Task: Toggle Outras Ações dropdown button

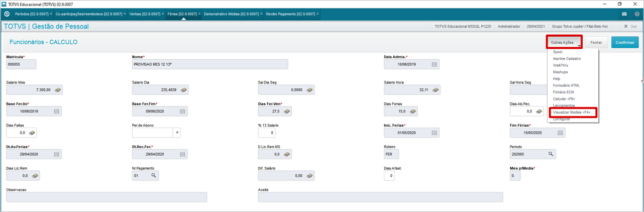Action: pyautogui.click(x=565, y=43)
